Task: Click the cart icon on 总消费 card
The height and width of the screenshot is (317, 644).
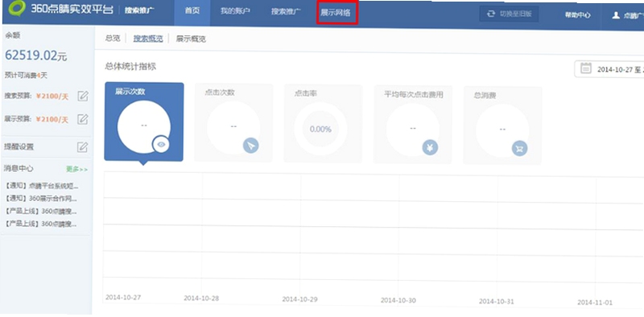Action: coord(519,148)
